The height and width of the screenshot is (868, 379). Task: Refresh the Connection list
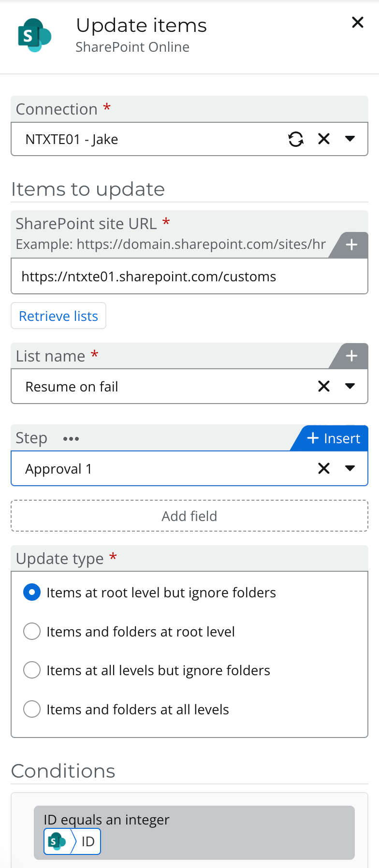[296, 139]
